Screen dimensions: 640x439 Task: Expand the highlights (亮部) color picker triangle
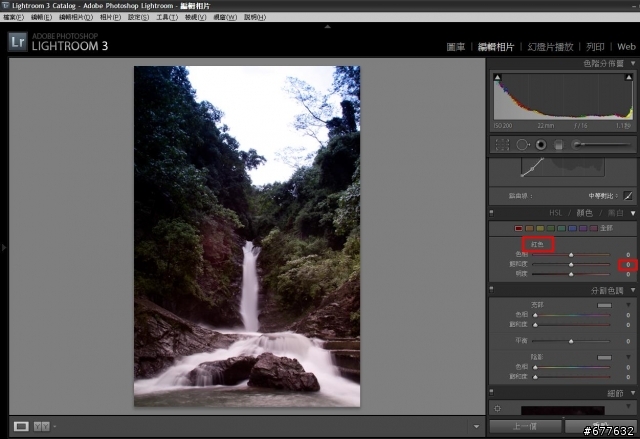pos(628,305)
